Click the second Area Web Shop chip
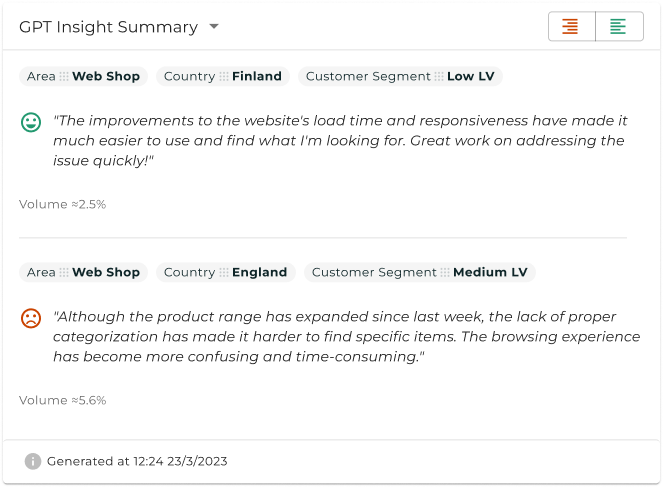 [x=83, y=272]
